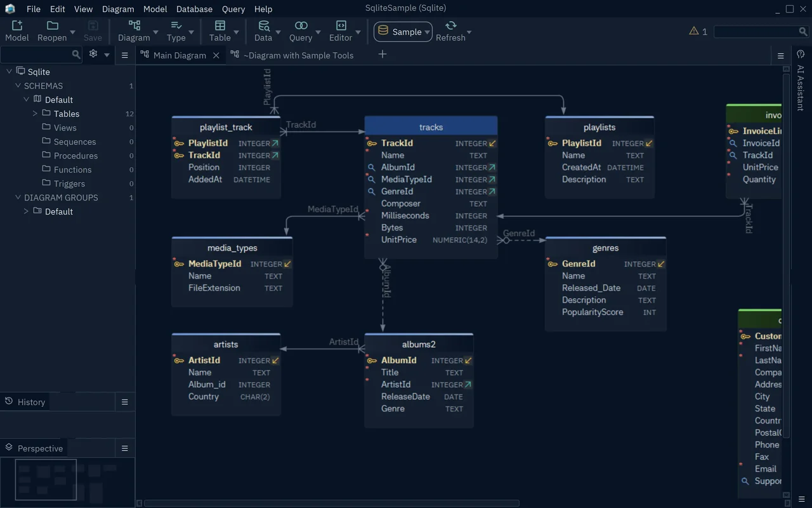Switch to ~Diagram with Sample Tools tab
The image size is (812, 508).
click(292, 55)
